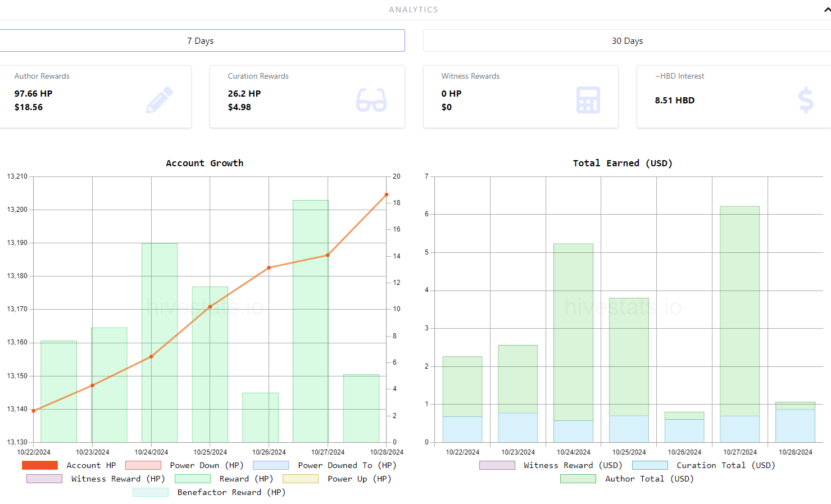This screenshot has height=504, width=831.
Task: Click the Witness Rewards card title
Action: (470, 76)
